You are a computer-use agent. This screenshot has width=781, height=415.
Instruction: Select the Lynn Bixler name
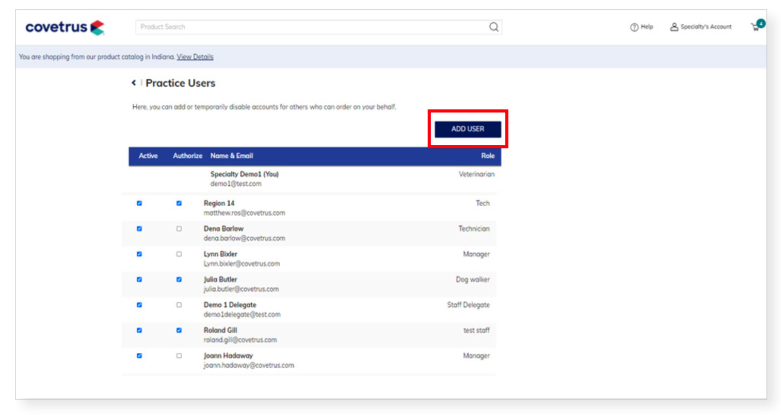point(220,254)
